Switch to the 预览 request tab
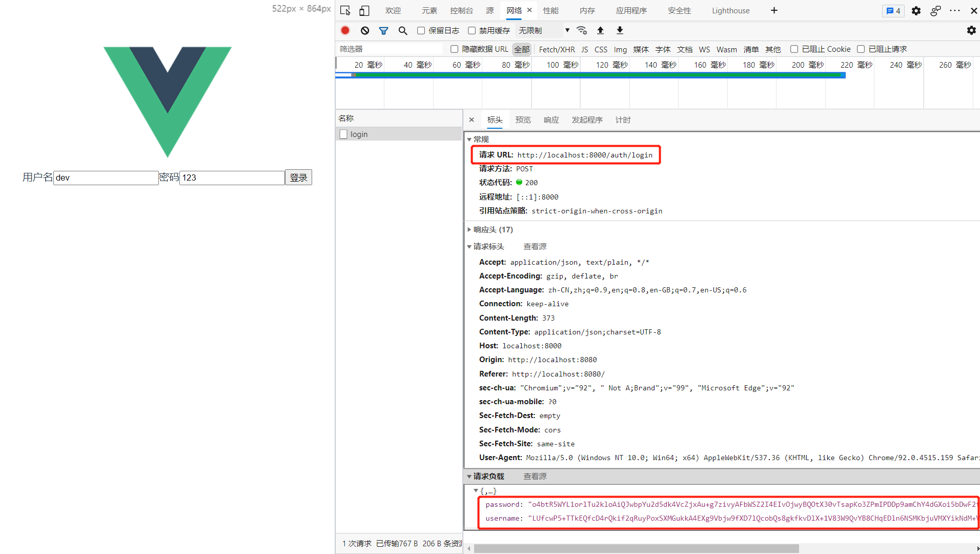 [x=523, y=120]
